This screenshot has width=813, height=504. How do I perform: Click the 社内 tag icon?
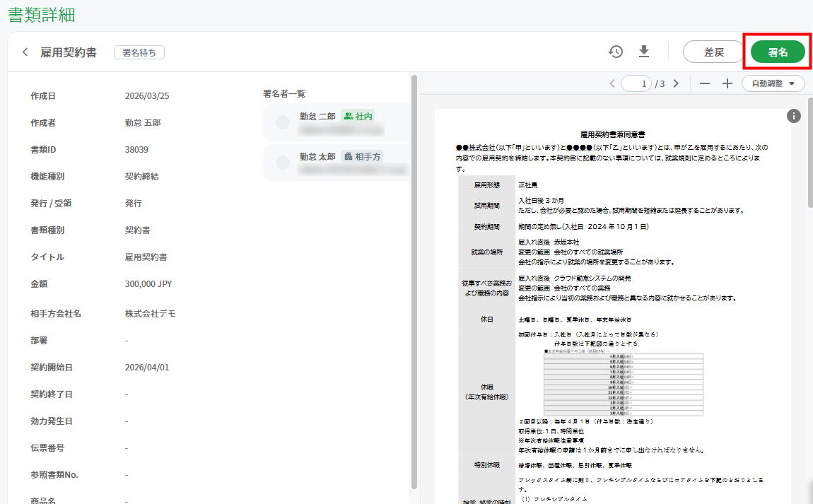(349, 116)
